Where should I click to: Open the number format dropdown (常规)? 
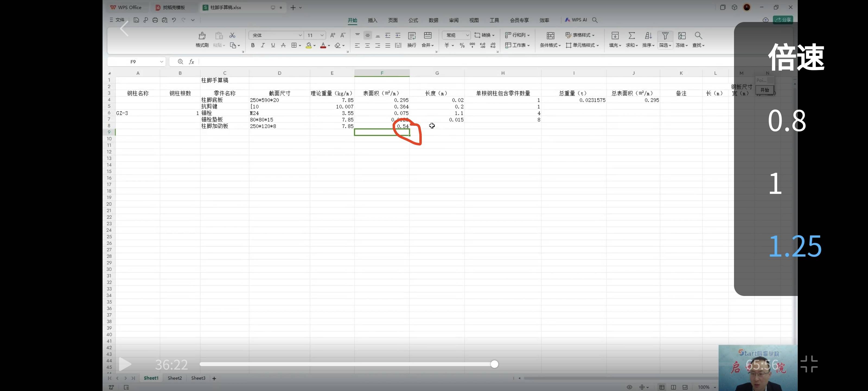click(x=467, y=35)
